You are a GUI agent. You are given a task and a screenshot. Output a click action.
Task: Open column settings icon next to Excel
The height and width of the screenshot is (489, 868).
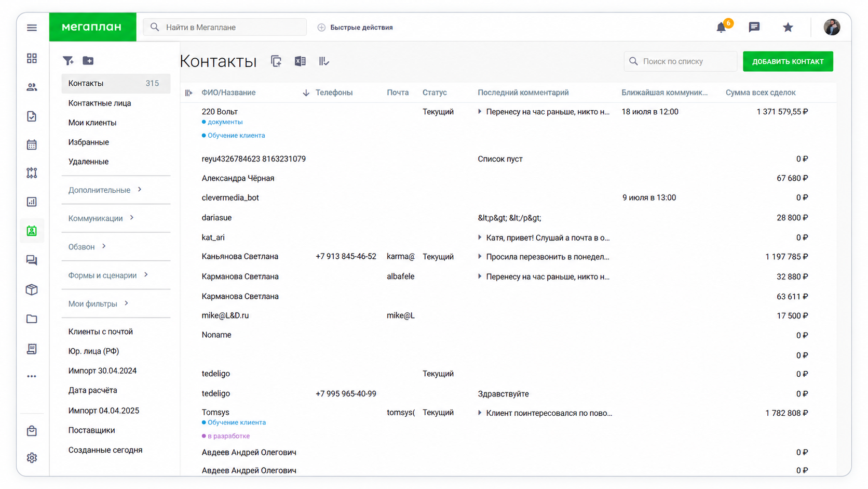(x=324, y=61)
